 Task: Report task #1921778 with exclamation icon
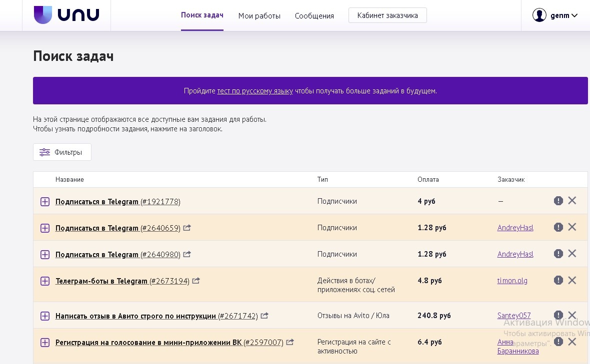[x=558, y=201]
